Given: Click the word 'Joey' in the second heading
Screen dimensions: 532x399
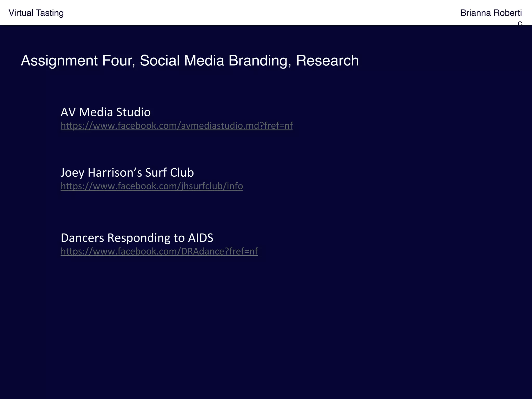Looking at the screenshot, I should [x=72, y=173].
